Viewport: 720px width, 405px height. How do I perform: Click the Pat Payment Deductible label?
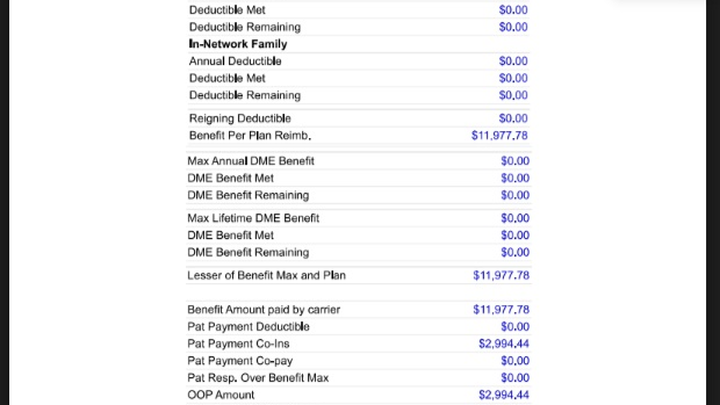[x=248, y=327]
